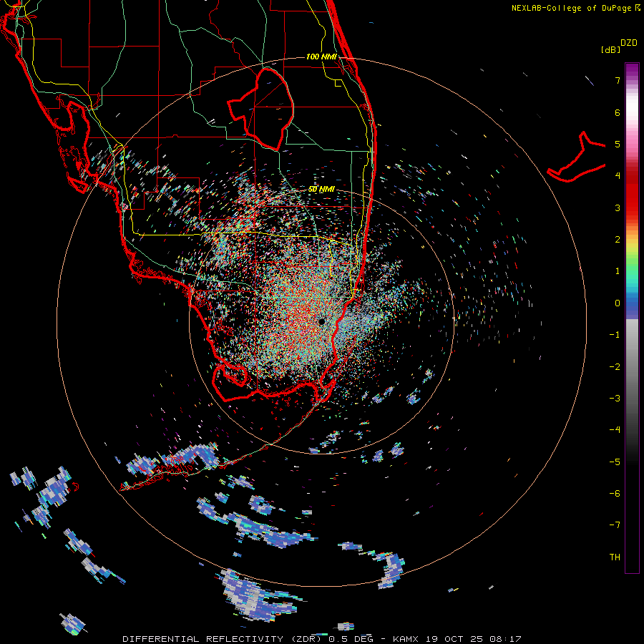Click the 50 NMI range ring label

(x=321, y=189)
